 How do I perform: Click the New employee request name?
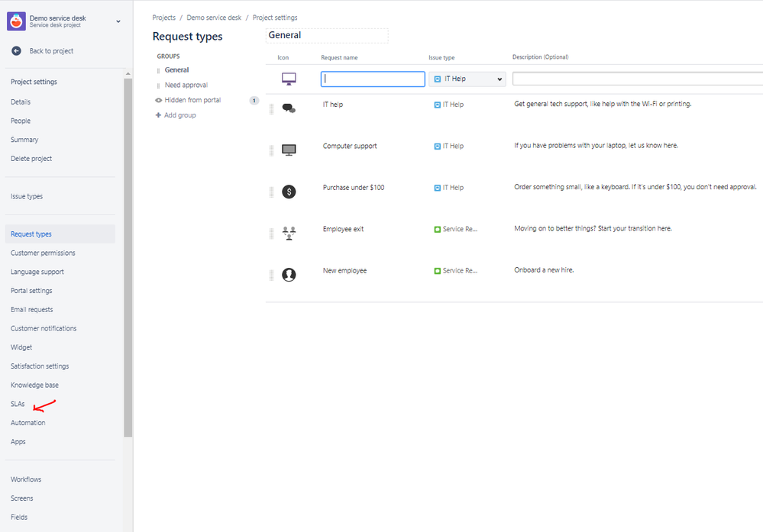(344, 271)
